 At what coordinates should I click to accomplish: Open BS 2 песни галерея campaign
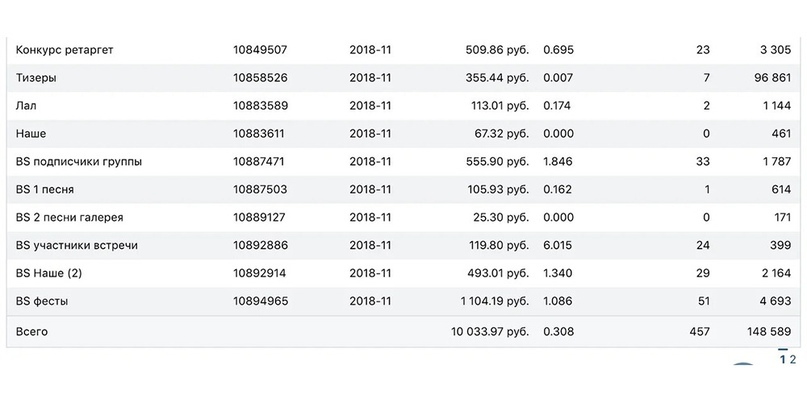click(x=69, y=217)
